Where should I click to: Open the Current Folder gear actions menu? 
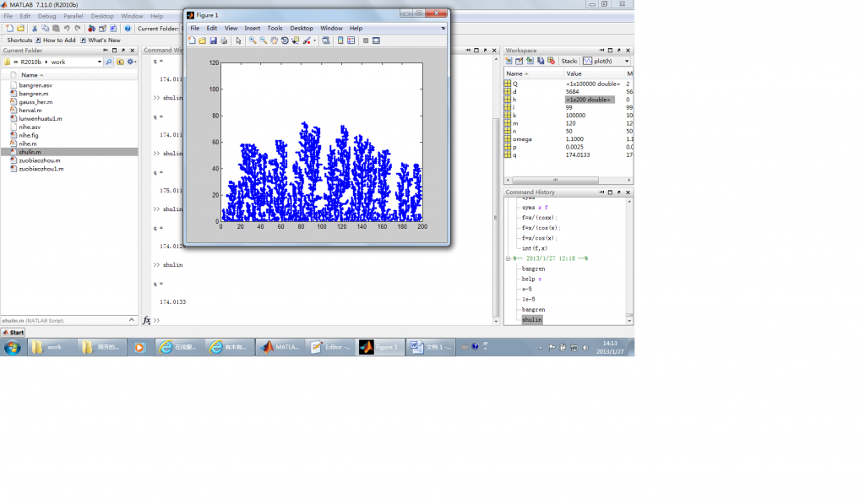[x=131, y=62]
